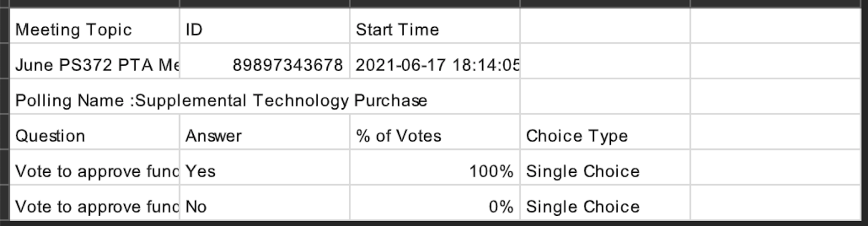Select the Meeting Topic header cell

(x=94, y=26)
